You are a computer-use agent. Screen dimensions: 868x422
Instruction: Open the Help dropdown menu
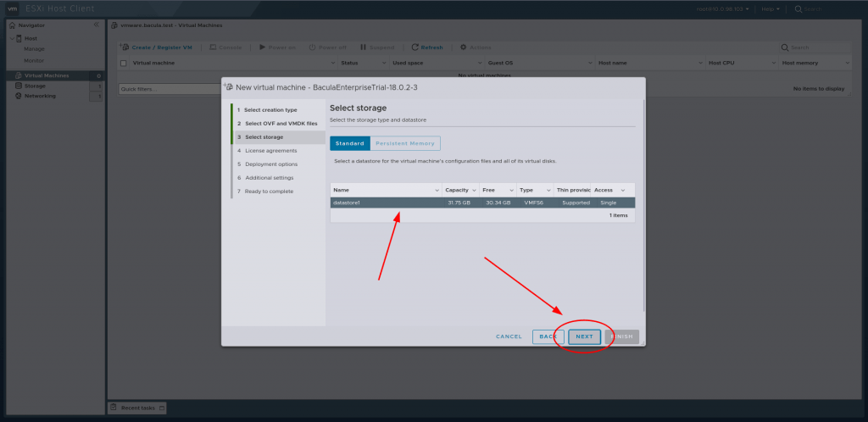click(769, 8)
